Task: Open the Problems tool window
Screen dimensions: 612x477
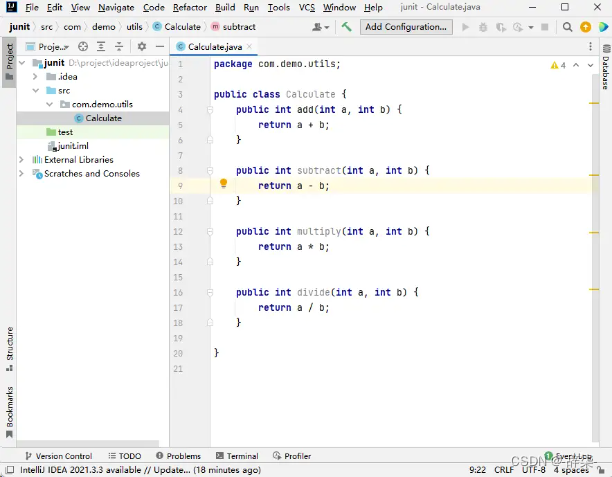Action: pos(178,456)
